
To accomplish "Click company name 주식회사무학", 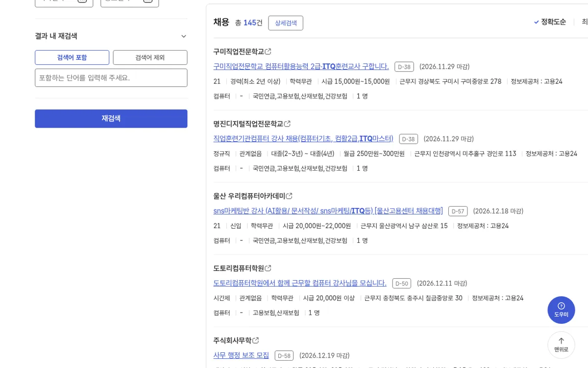I will 232,340.
